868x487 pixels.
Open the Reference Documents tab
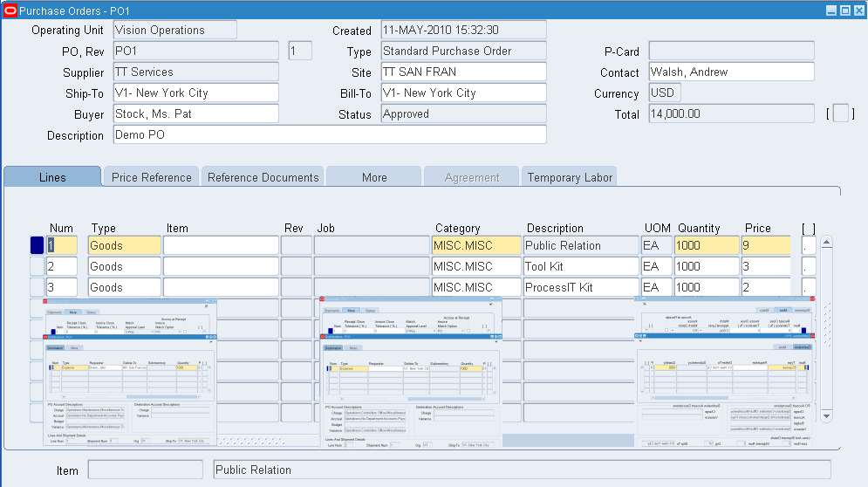pyautogui.click(x=263, y=177)
